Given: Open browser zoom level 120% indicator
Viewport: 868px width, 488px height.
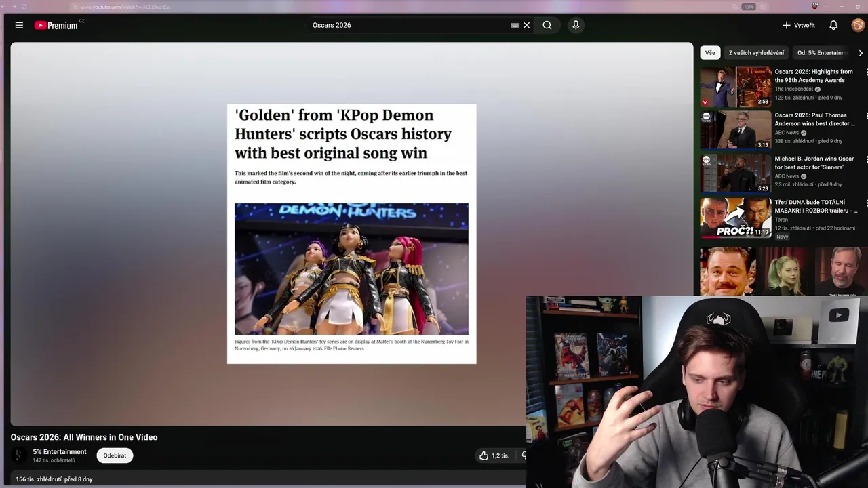Looking at the screenshot, I should point(749,7).
